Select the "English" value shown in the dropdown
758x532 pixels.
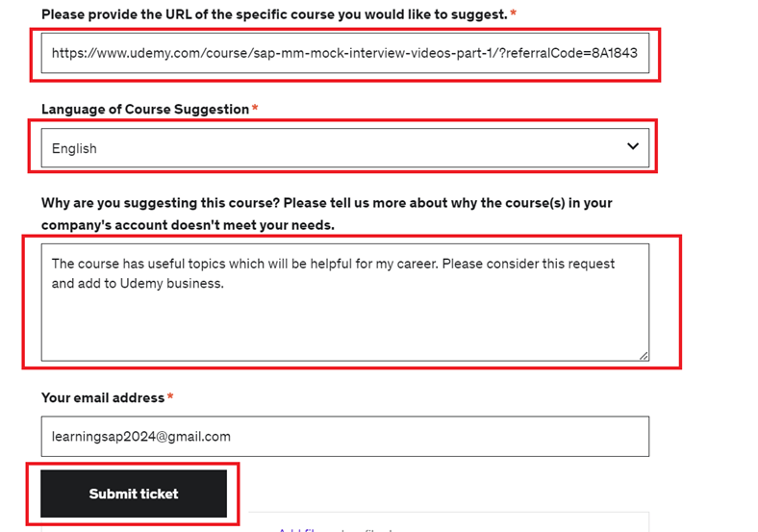74,148
